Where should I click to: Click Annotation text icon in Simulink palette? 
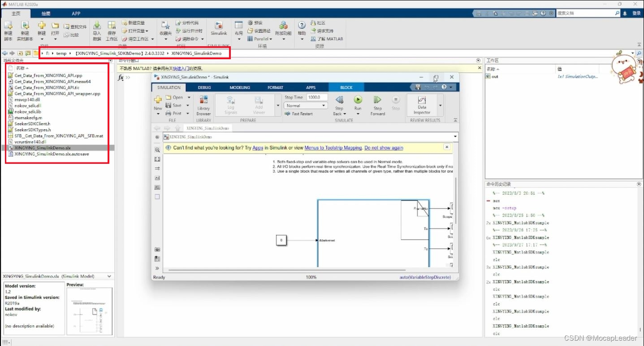[157, 178]
